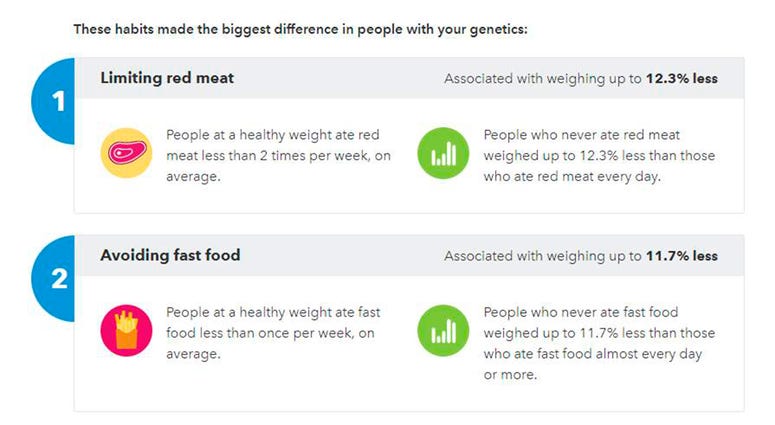The height and width of the screenshot is (425, 775).
Task: Click 'Associated with weighing up to' in red meat card
Action: tap(543, 79)
